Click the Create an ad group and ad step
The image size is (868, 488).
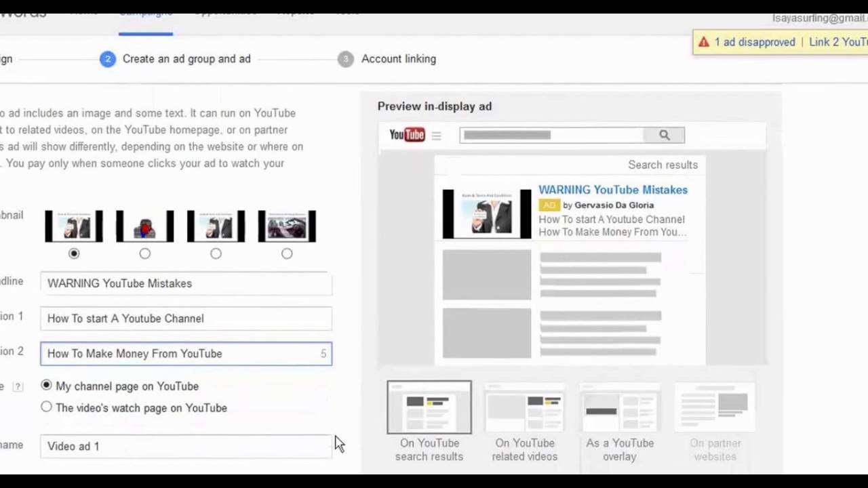(186, 59)
